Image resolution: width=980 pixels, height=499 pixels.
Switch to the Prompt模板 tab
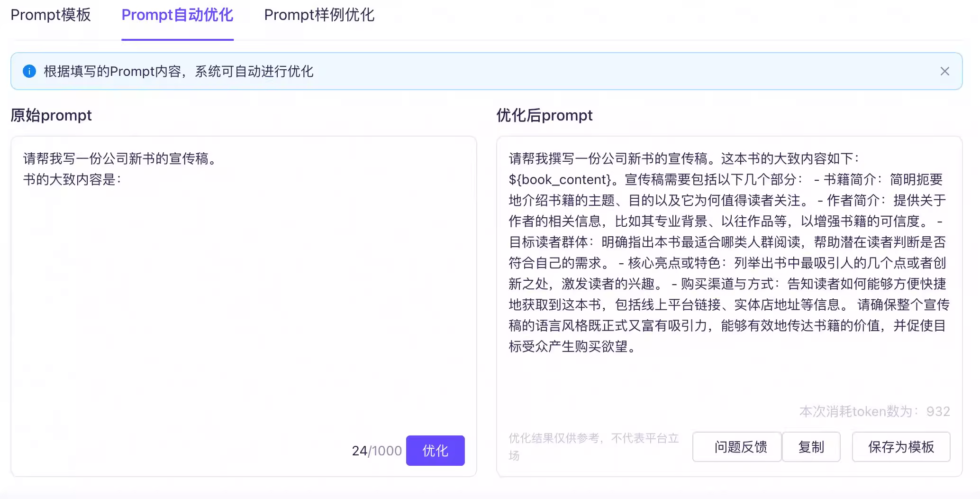coord(51,15)
